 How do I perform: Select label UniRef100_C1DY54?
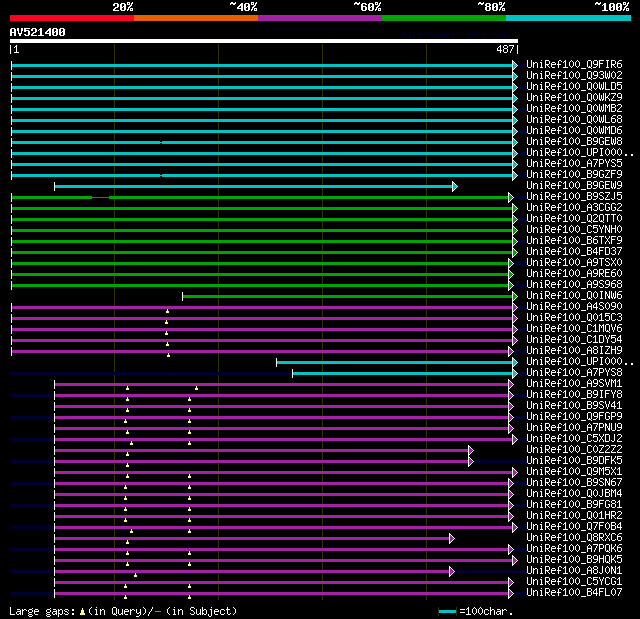574,340
